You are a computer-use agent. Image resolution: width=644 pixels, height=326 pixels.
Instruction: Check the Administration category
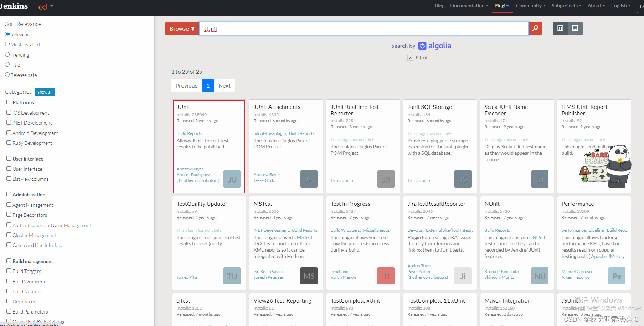[x=9, y=194]
